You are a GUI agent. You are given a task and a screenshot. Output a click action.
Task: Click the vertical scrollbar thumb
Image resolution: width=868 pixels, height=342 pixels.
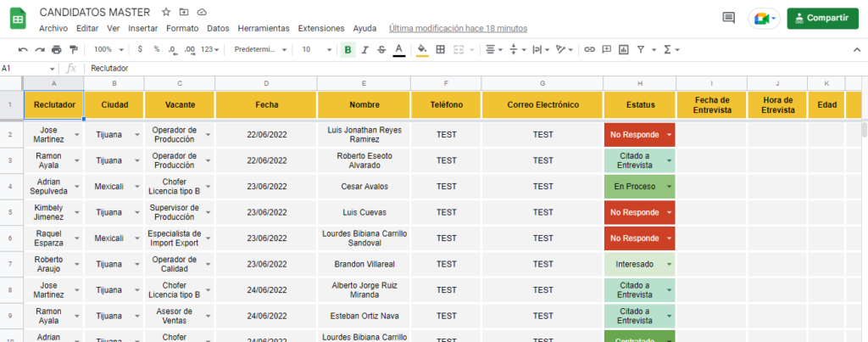tap(864, 130)
